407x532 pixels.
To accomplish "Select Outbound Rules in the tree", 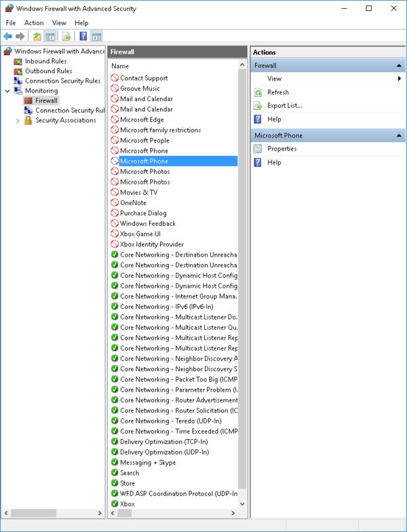I will 49,71.
